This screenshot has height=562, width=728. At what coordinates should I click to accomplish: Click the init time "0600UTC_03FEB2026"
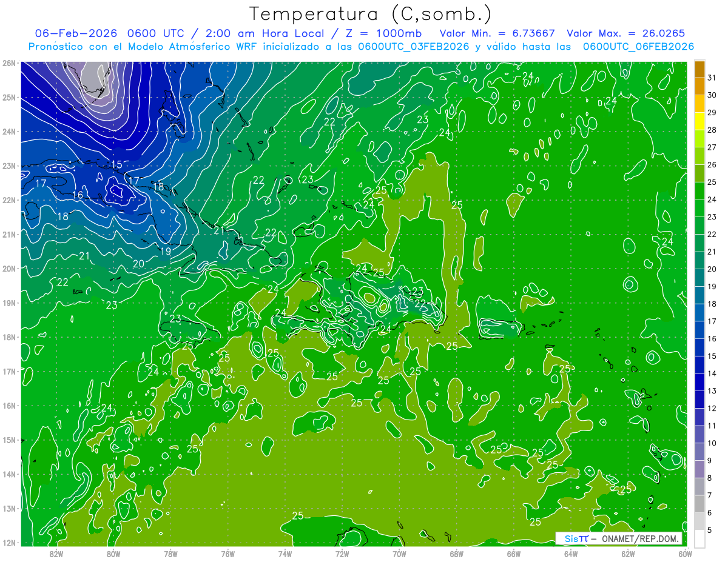pos(414,47)
